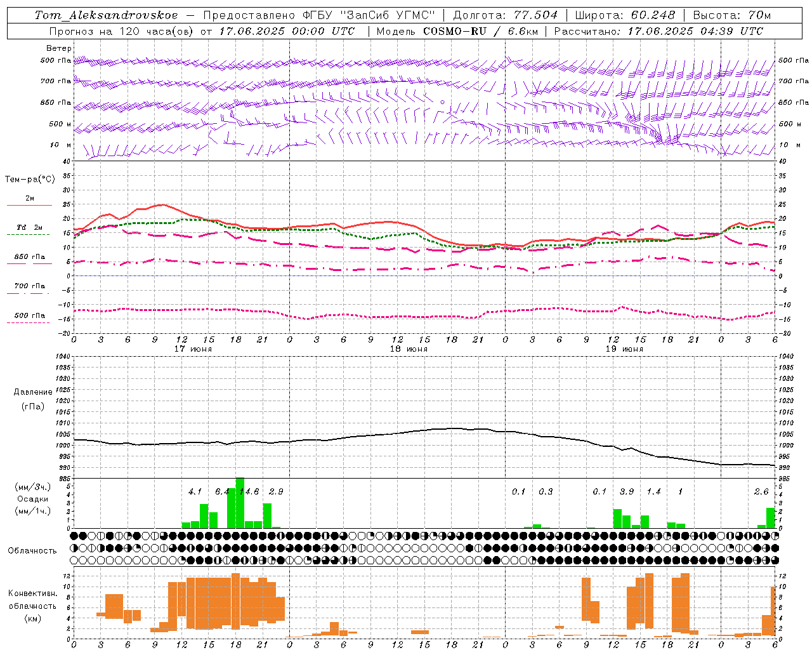
Task: Click the '18 июня' date label
Action: [409, 349]
